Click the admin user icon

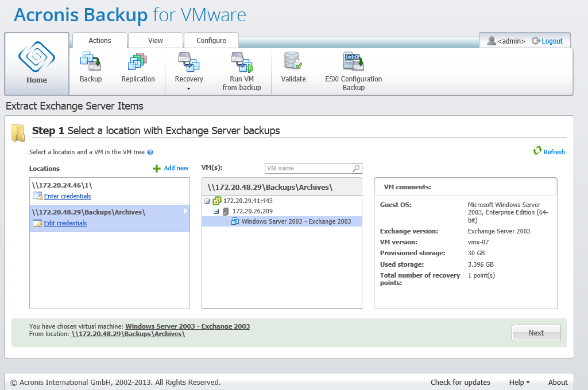click(x=492, y=41)
